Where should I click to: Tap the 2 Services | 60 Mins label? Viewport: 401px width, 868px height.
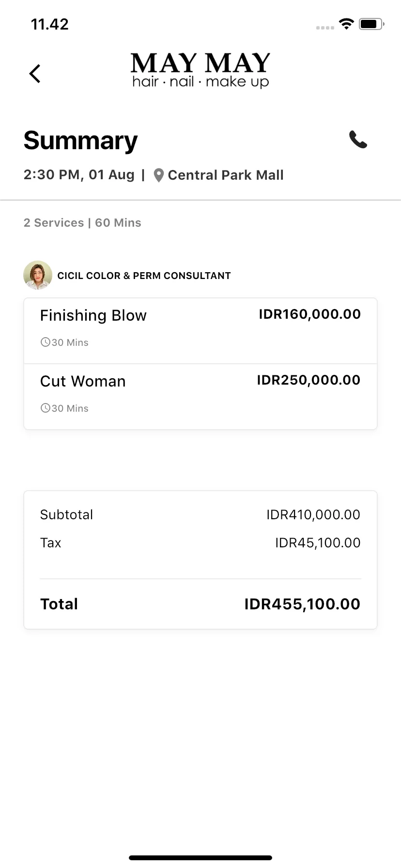coord(82,223)
